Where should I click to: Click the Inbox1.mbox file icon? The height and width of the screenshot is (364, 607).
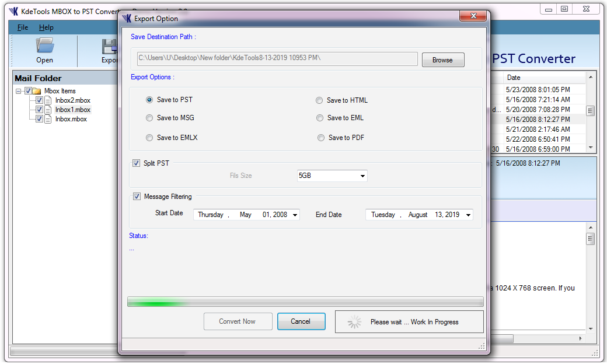click(48, 110)
